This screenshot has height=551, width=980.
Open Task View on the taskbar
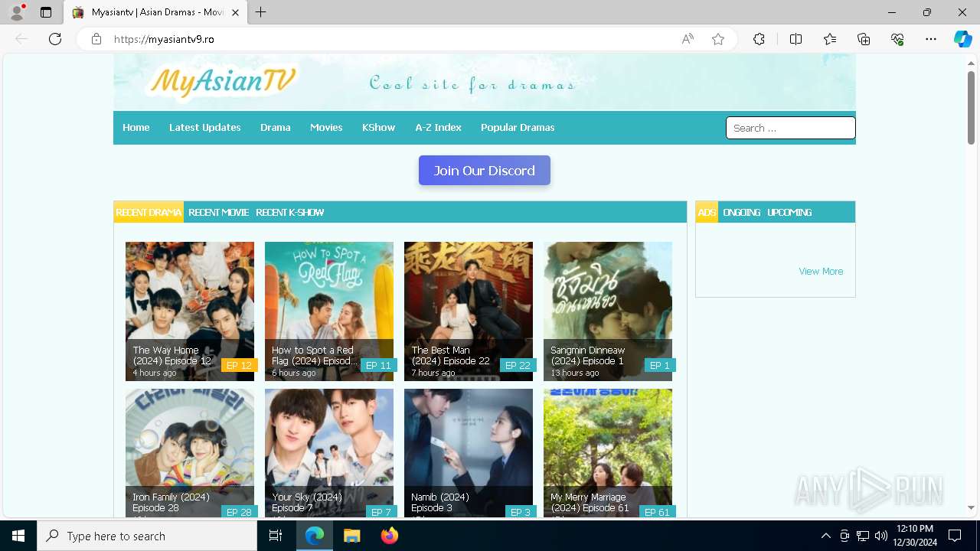coord(276,536)
